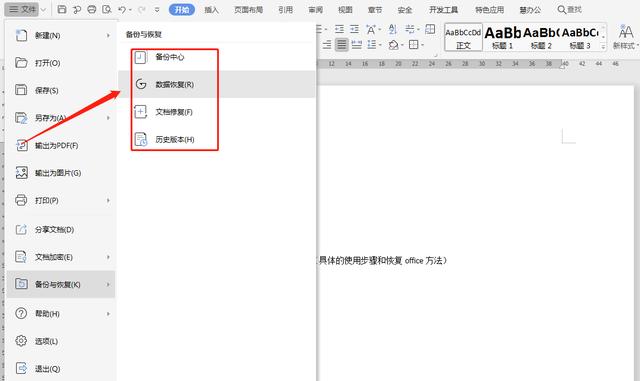Switch to the 安全 ribbon tab
Screen dimensions: 640x381
point(404,9)
